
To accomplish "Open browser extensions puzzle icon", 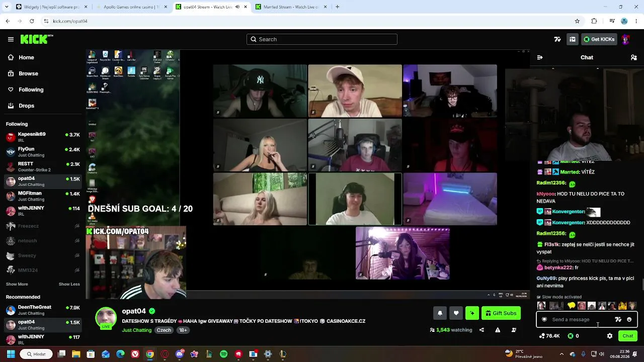I will [594, 21].
